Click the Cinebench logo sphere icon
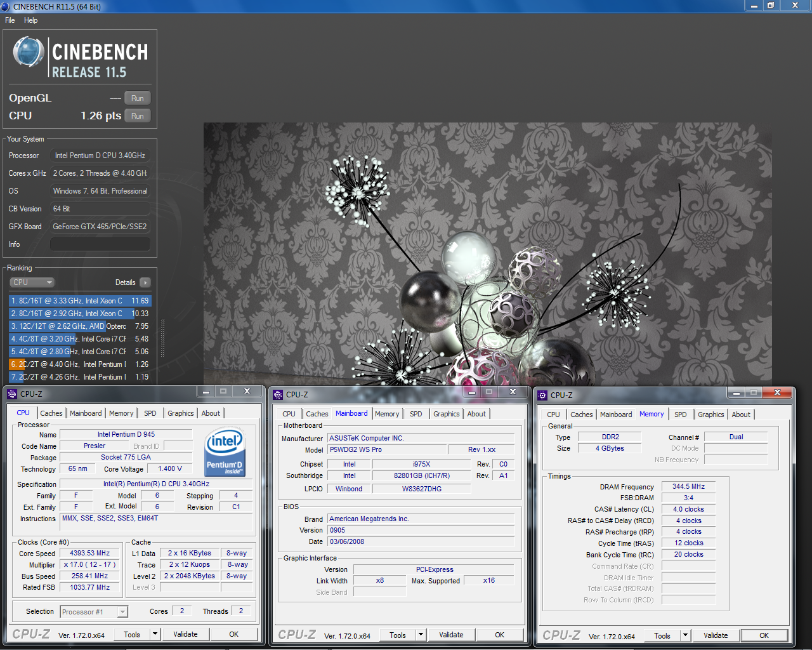Image resolution: width=812 pixels, height=650 pixels. [29, 52]
